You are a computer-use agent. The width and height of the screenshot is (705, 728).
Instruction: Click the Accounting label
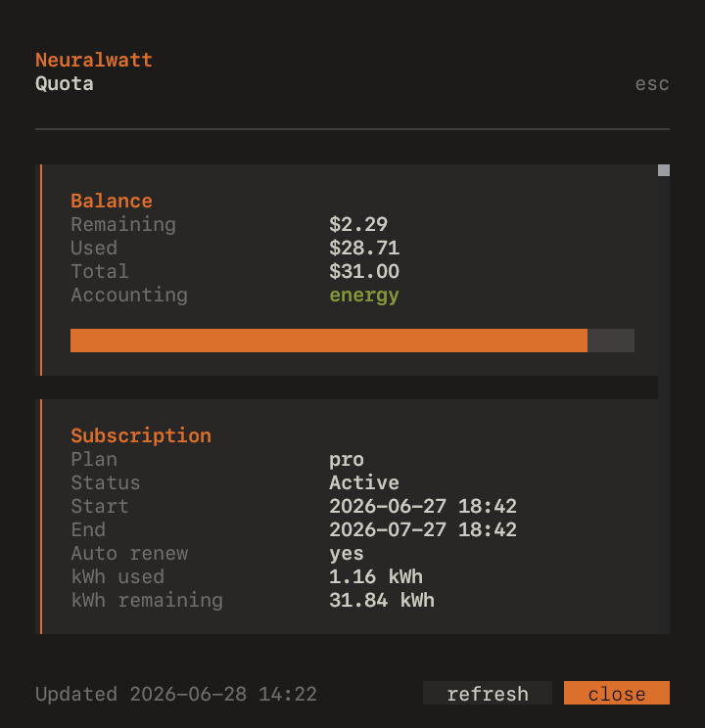(129, 296)
